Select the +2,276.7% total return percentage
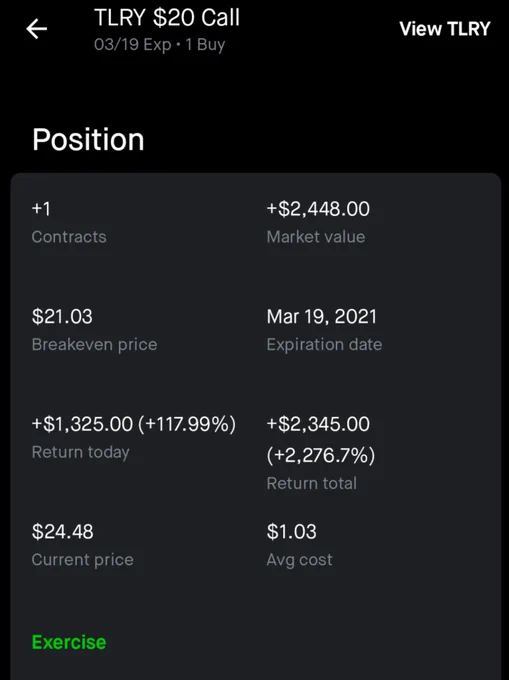The width and height of the screenshot is (509, 680). pos(321,455)
